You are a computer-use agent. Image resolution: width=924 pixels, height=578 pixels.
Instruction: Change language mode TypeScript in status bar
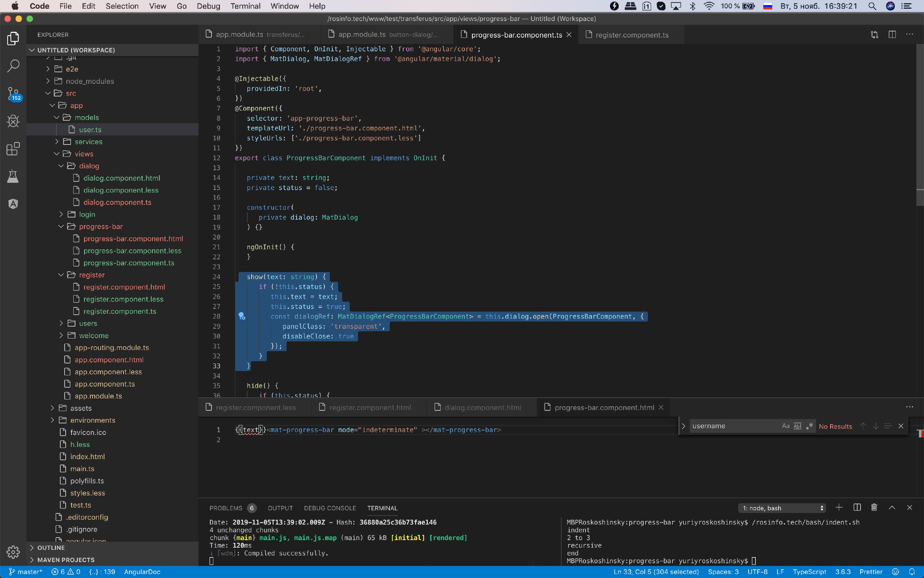pos(810,572)
